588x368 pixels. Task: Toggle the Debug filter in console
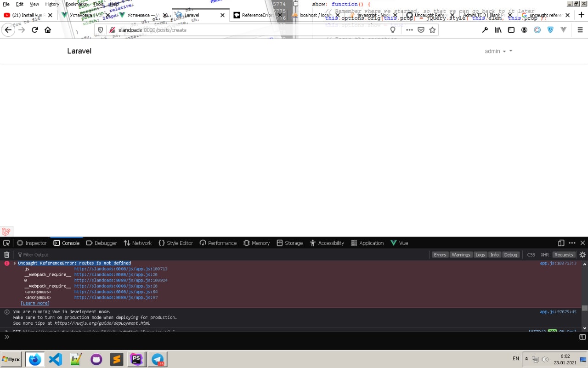[x=511, y=255]
